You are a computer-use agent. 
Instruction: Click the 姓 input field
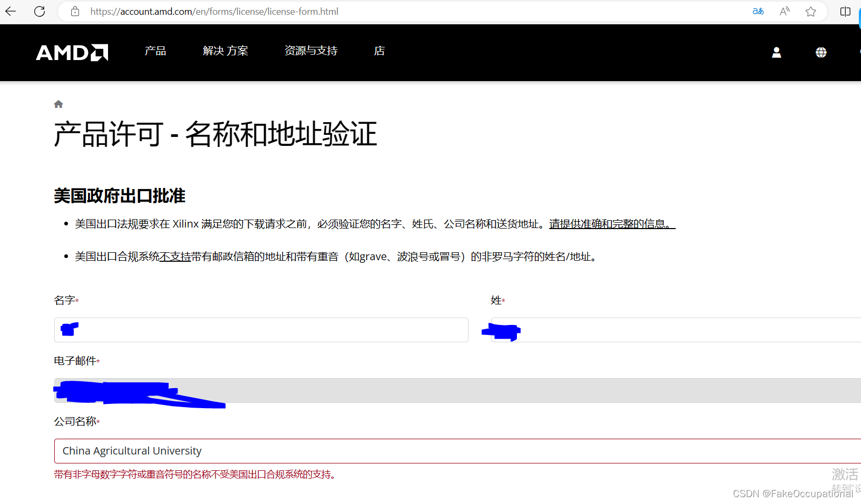click(674, 330)
